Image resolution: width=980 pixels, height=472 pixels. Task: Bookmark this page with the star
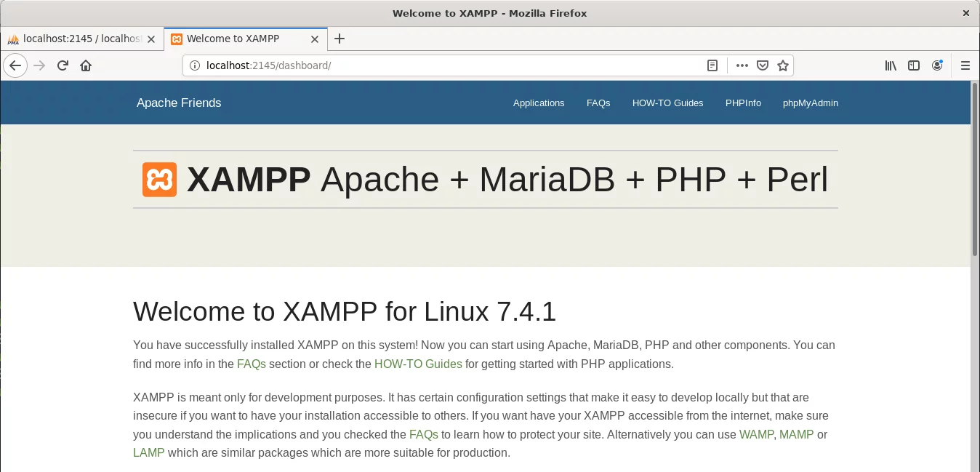click(783, 65)
